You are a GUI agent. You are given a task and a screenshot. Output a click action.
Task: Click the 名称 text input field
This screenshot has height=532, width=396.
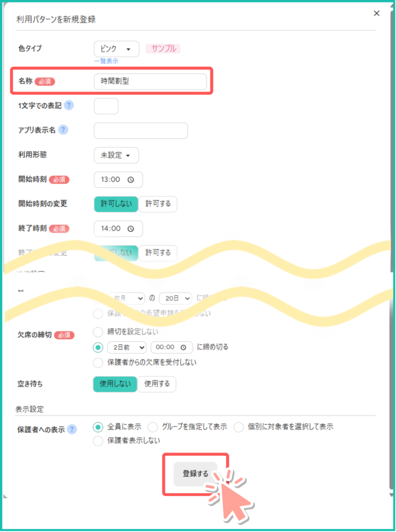coord(150,81)
